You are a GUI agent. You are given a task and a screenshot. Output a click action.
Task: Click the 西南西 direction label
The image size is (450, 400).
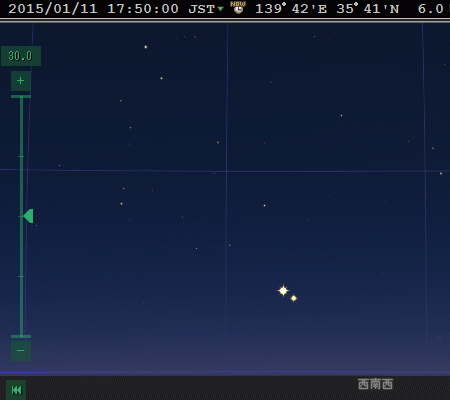[x=375, y=384]
